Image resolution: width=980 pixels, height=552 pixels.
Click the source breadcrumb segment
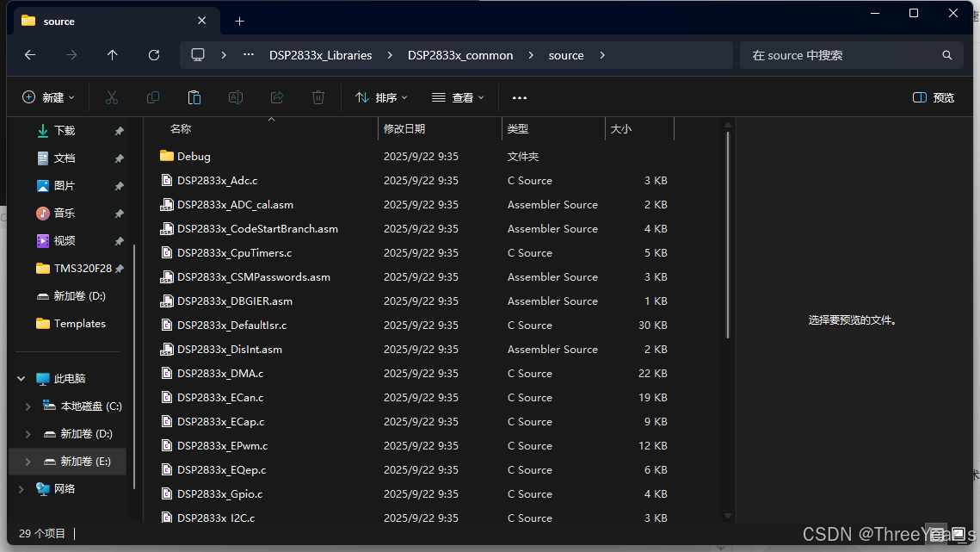[566, 55]
